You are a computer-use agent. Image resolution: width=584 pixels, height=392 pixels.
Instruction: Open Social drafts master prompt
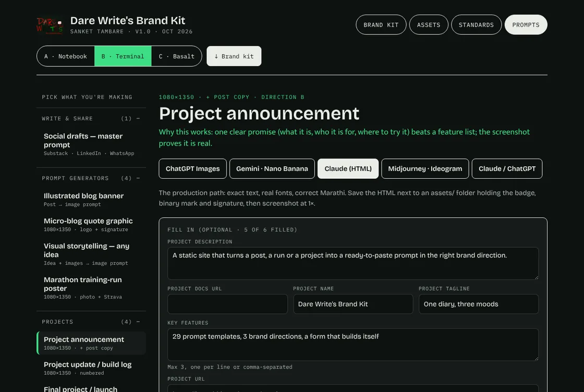pos(91,144)
